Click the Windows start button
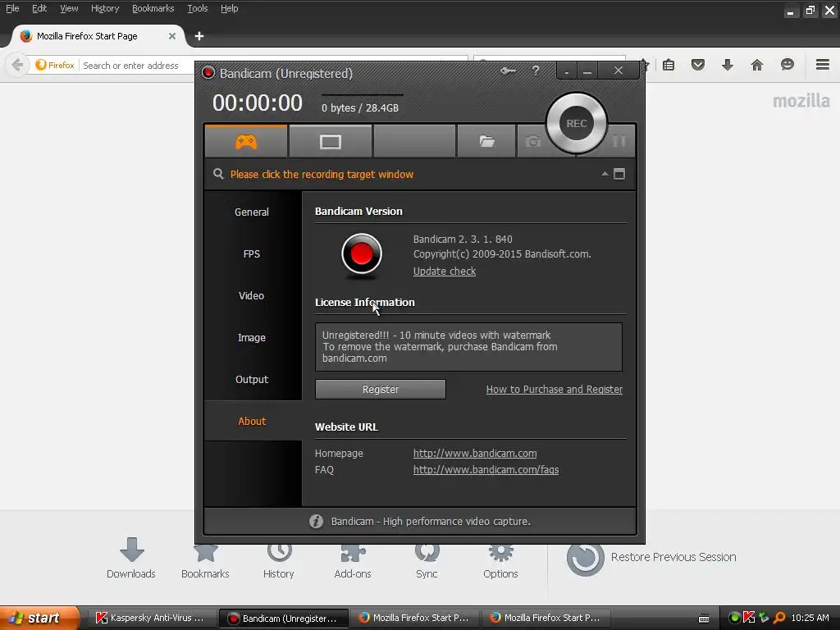Screen dimensions: 840x630 [38, 619]
